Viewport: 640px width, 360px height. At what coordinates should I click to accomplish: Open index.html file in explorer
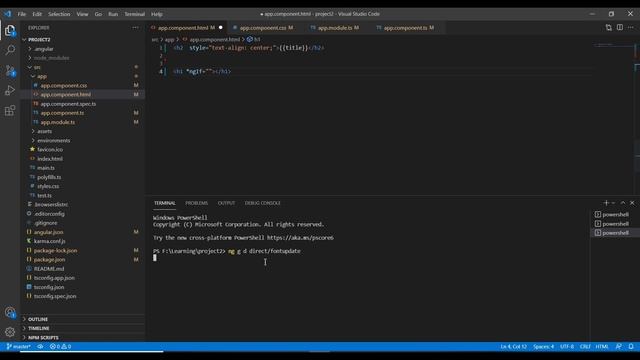(x=82, y=159)
